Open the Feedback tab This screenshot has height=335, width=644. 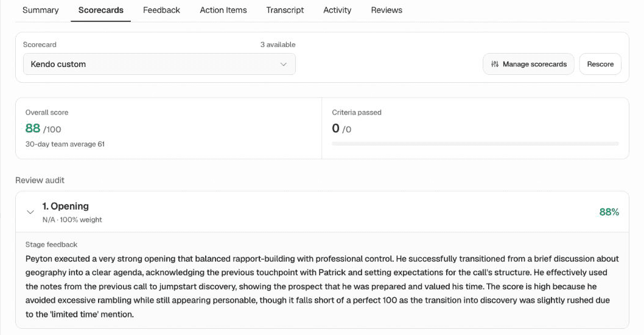pos(161,10)
